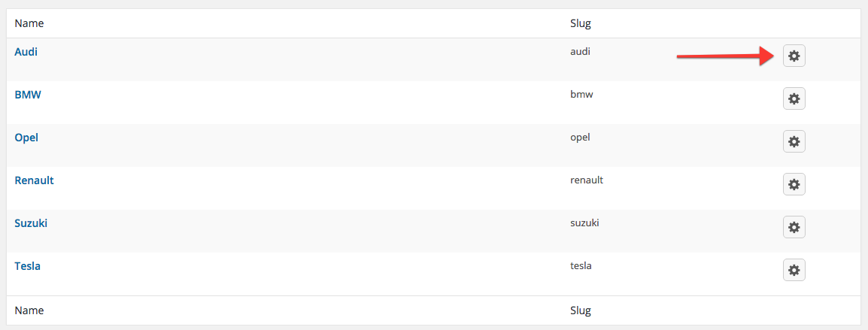This screenshot has width=868, height=330.
Task: Select the Suzuki name link
Action: 31,223
